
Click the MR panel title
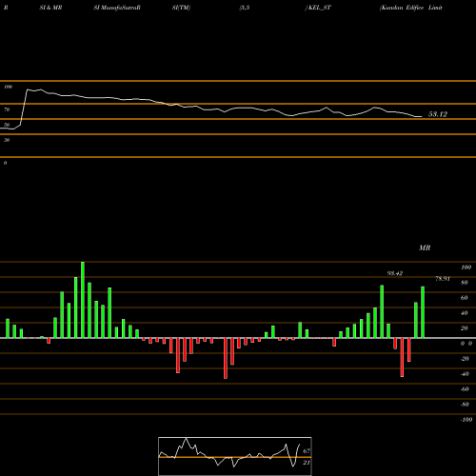(x=425, y=248)
